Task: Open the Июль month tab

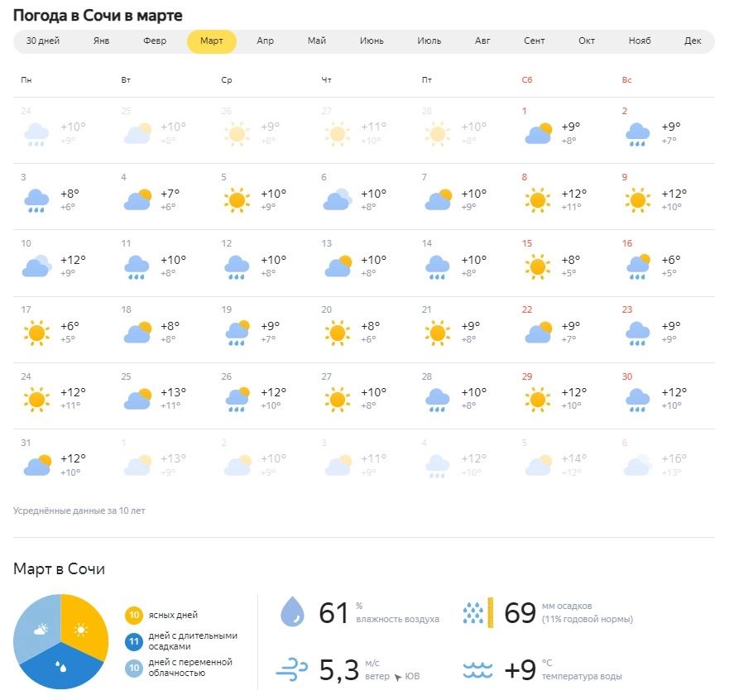Action: [x=429, y=41]
